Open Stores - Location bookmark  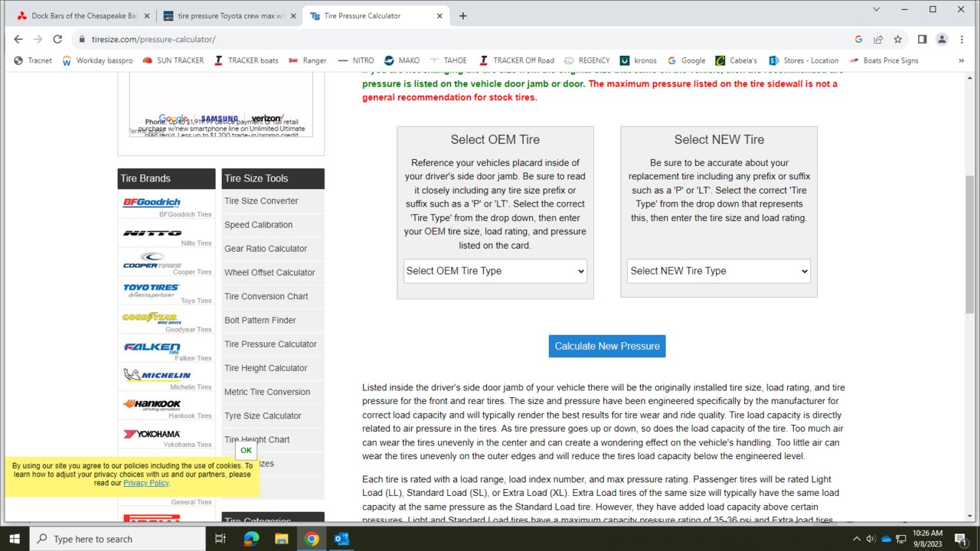pyautogui.click(x=803, y=60)
